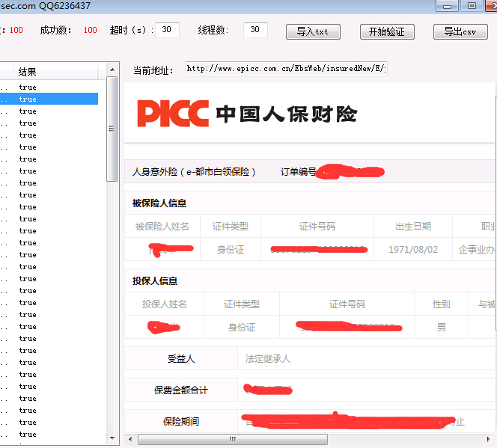The image size is (497, 448).
Task: Minimize the window via title bar button
Action: 447,6
